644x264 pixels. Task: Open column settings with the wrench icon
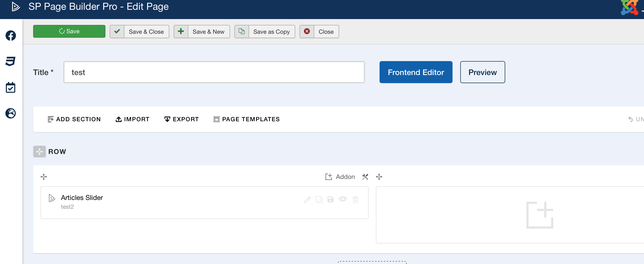(x=365, y=177)
